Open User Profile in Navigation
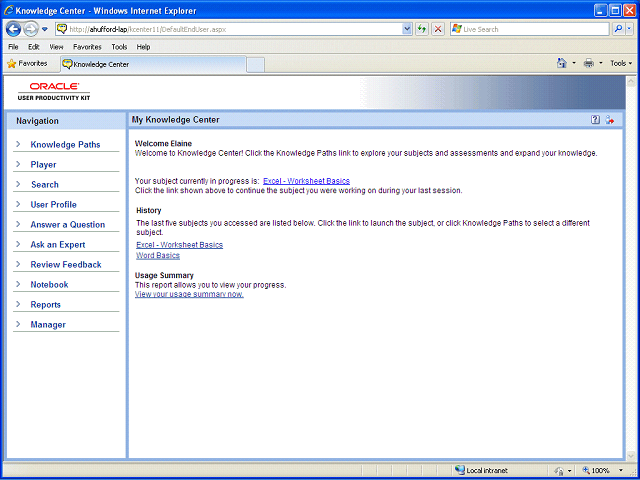The height and width of the screenshot is (480, 640). (53, 204)
